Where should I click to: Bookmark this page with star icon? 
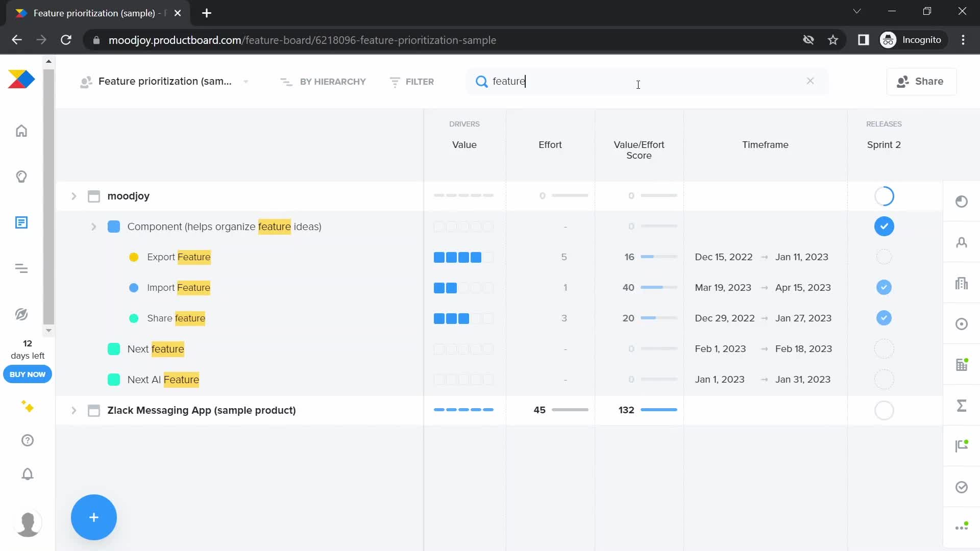coord(833,40)
